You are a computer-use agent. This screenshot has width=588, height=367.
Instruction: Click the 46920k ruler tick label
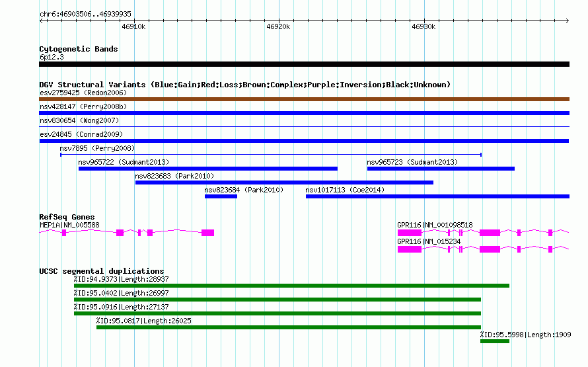tap(278, 26)
